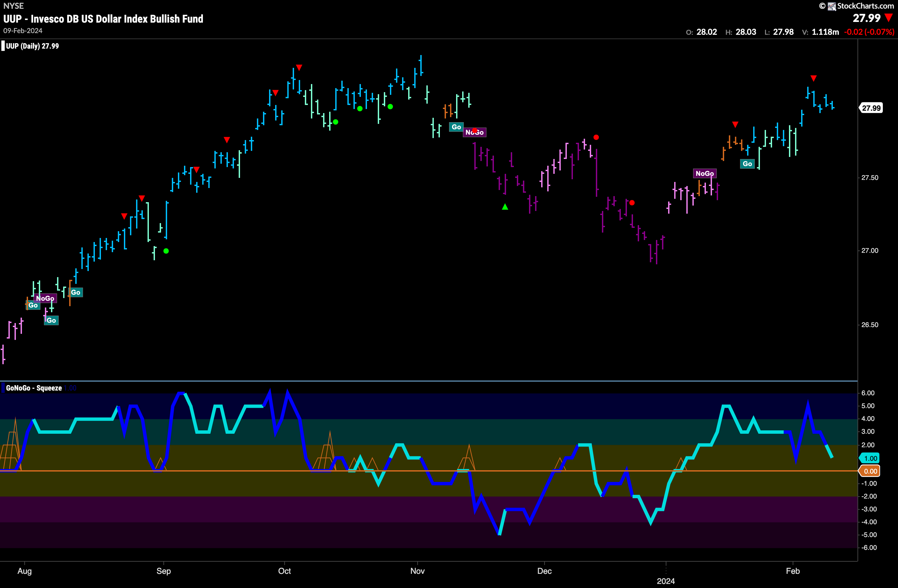The height and width of the screenshot is (588, 898).
Task: Click the red down triangle in February
Action: 814,78
